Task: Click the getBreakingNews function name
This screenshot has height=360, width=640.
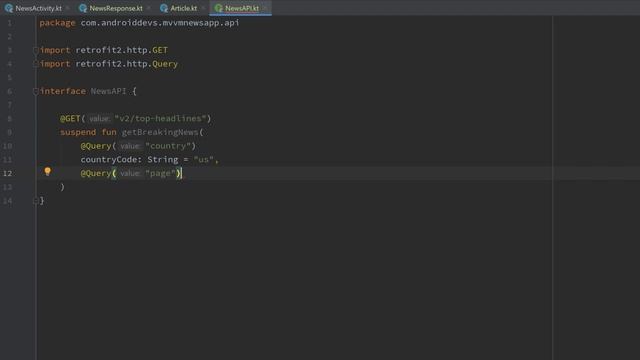Action: 160,132
